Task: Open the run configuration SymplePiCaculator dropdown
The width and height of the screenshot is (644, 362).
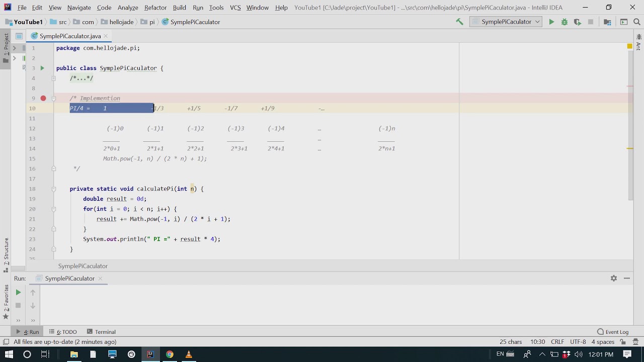Action: pos(506,22)
